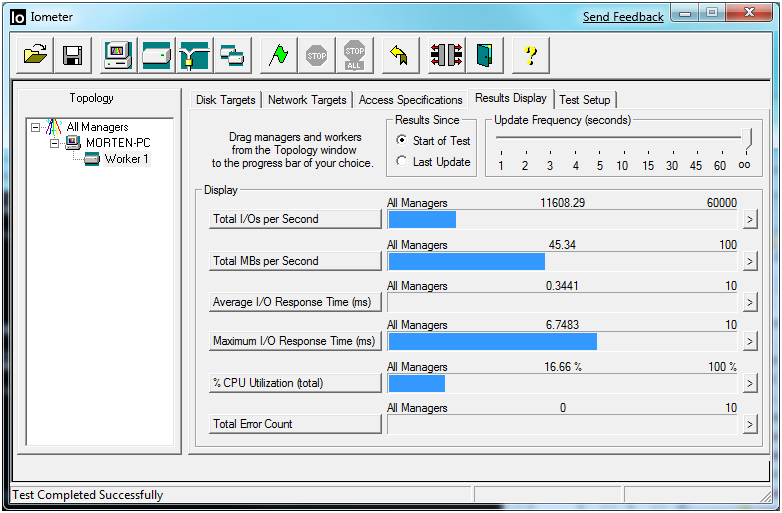Switch to the Network Targets tab
Screen dimensions: 782x513
point(307,100)
